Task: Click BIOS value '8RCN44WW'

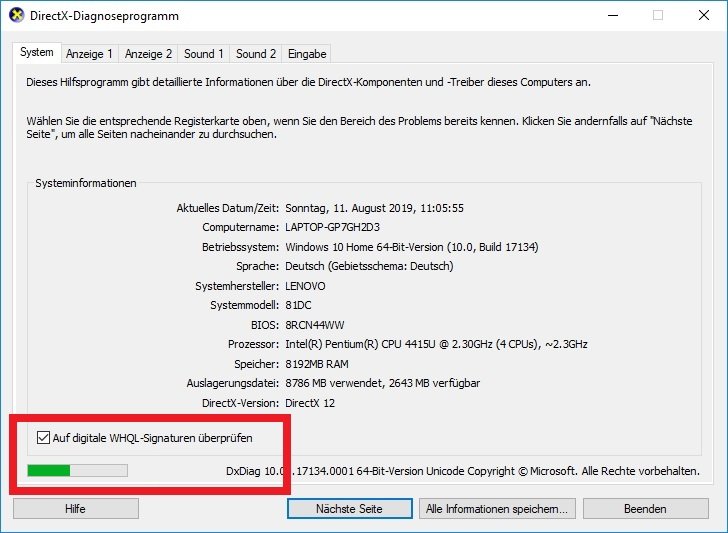Action: coord(315,325)
